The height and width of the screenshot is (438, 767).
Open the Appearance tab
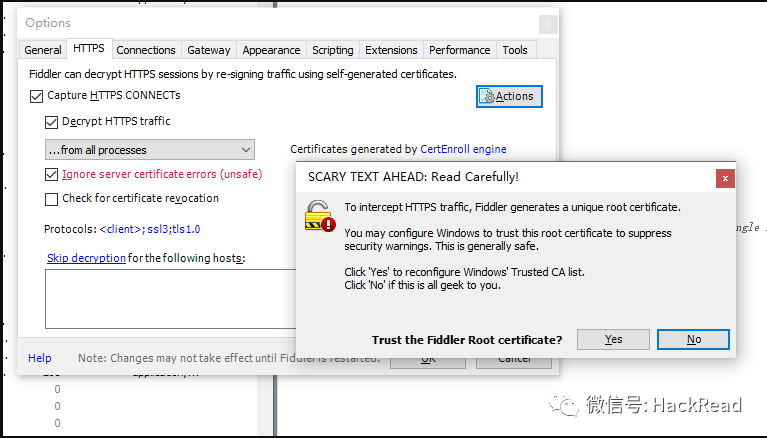[271, 50]
